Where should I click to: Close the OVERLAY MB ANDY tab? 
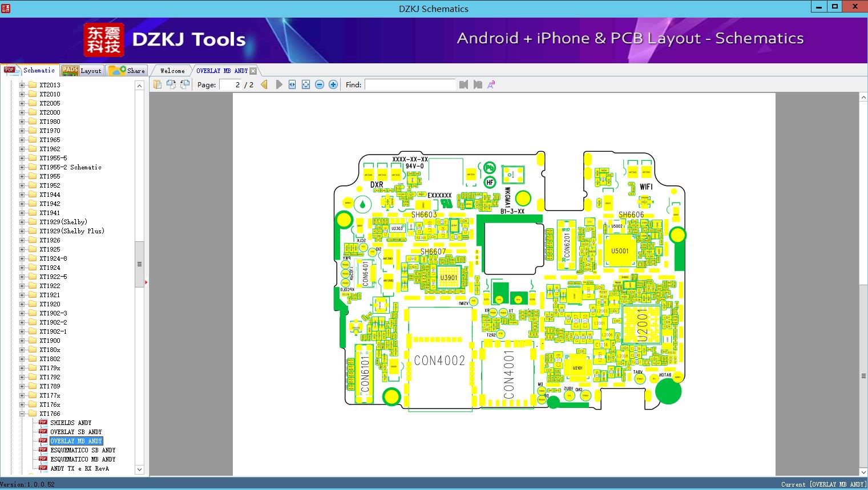pyautogui.click(x=253, y=71)
